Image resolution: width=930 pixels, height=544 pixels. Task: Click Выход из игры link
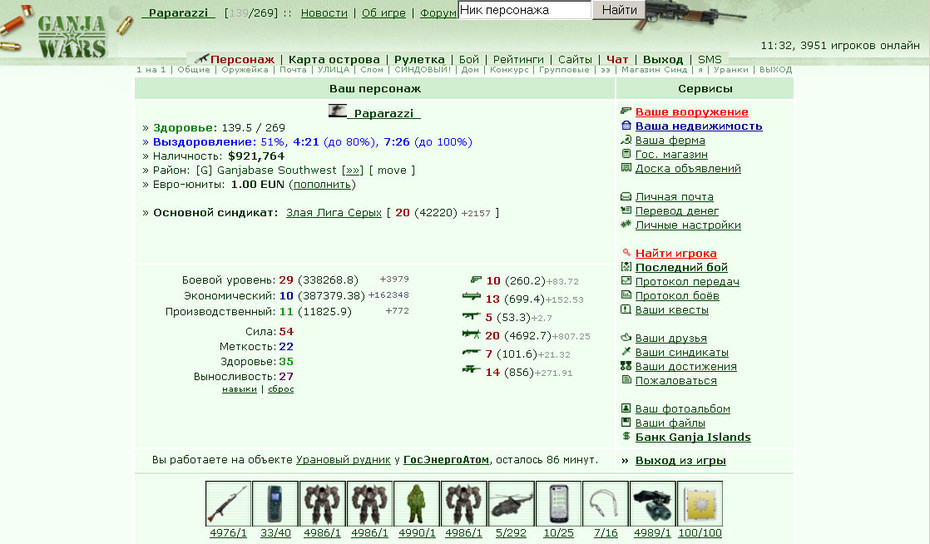[680, 460]
